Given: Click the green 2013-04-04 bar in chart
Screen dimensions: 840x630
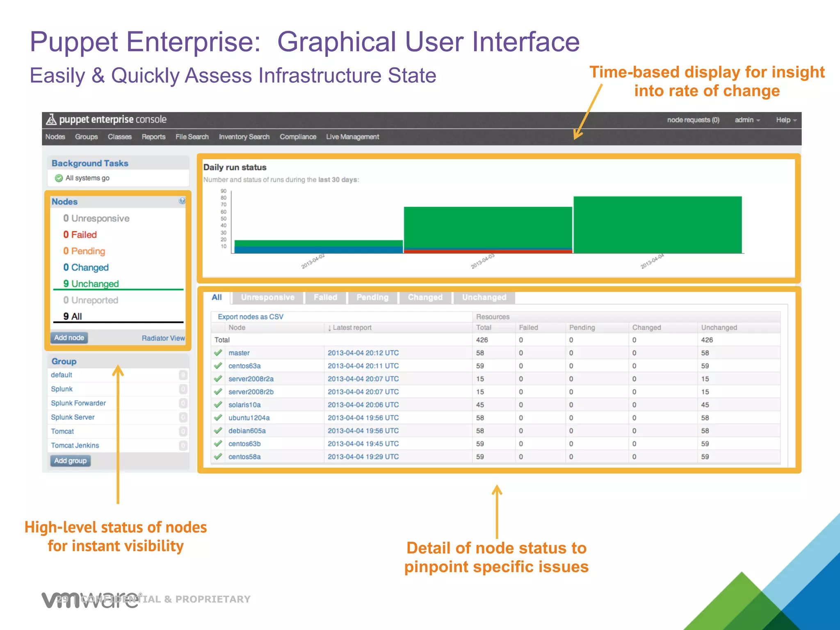Looking at the screenshot, I should click(657, 225).
